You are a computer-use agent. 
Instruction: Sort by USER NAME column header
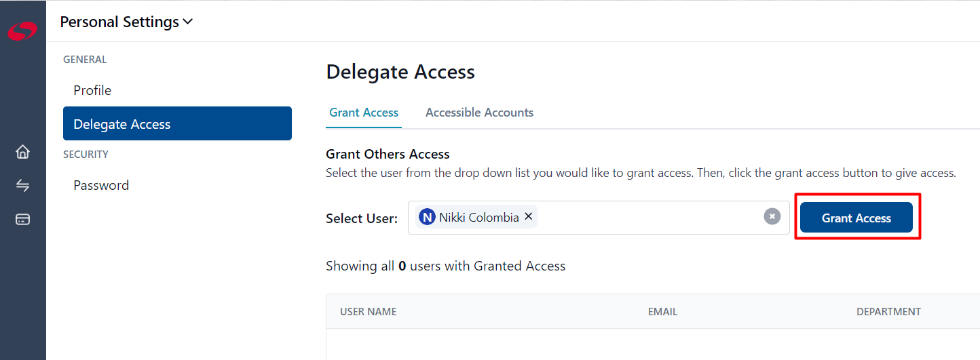369,312
